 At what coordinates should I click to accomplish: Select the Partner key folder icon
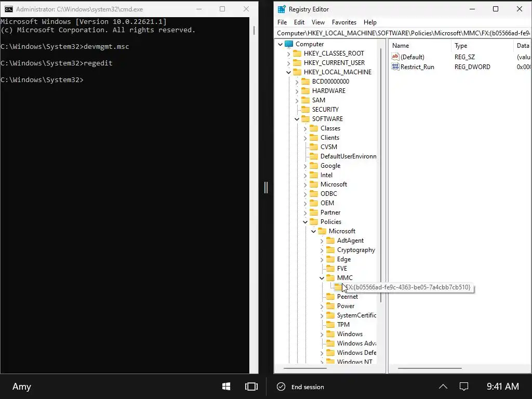(x=314, y=212)
